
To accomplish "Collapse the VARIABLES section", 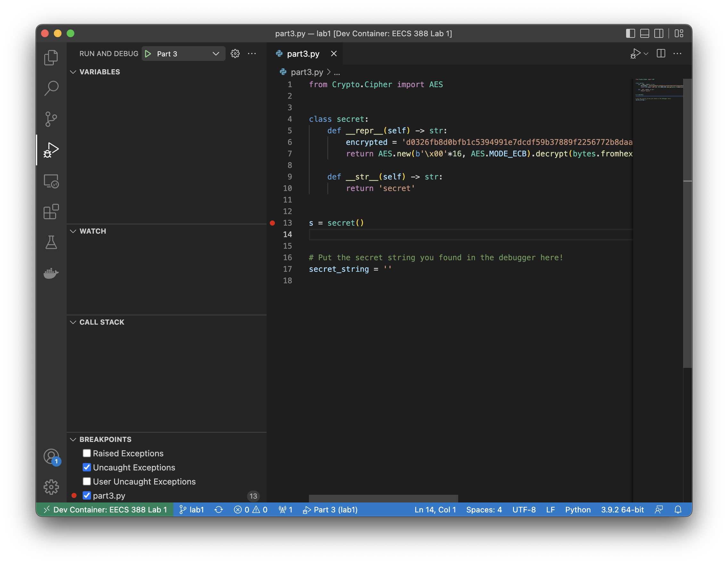I will coord(73,72).
